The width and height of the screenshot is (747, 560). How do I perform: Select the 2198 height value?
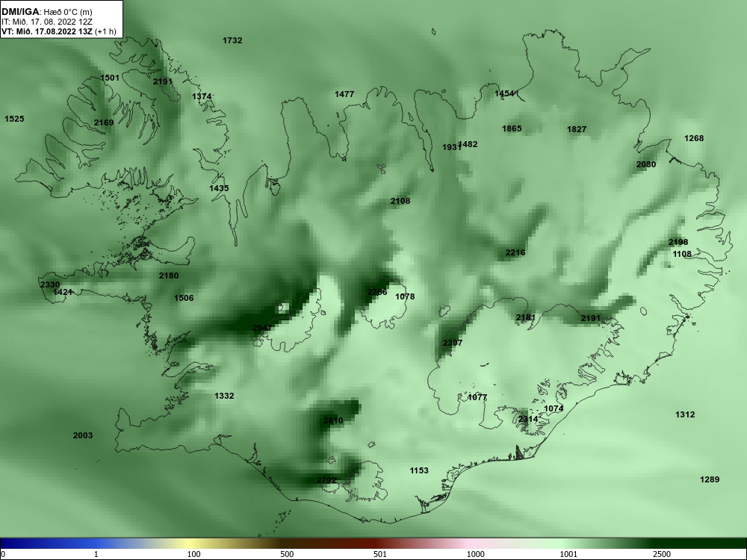(678, 242)
